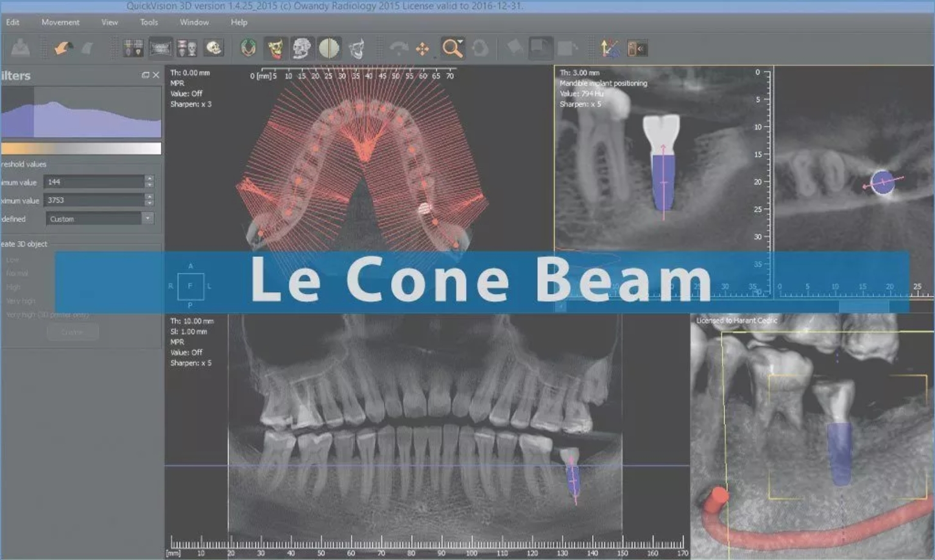The width and height of the screenshot is (935, 560).
Task: Open the Tools menu
Action: 148,22
